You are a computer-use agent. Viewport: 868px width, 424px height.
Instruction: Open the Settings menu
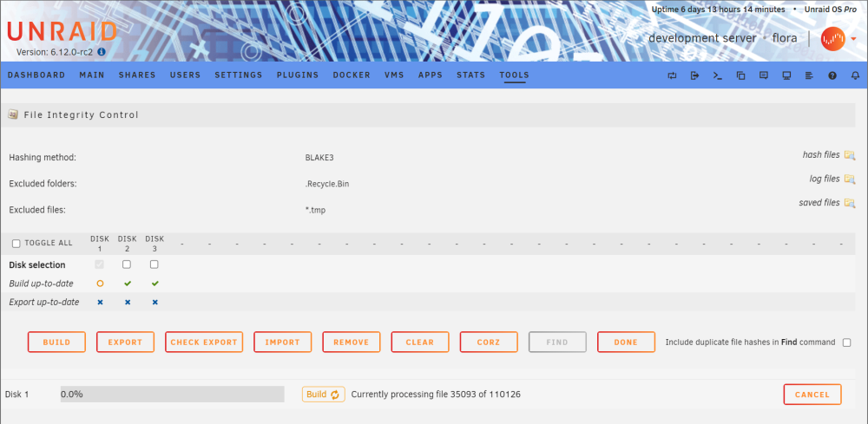[239, 75]
